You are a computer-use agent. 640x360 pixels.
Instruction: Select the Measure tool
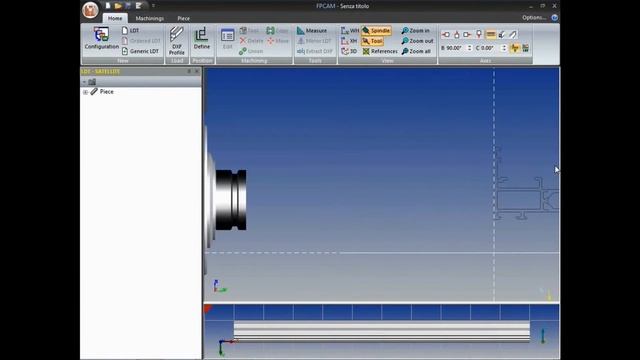click(312, 31)
